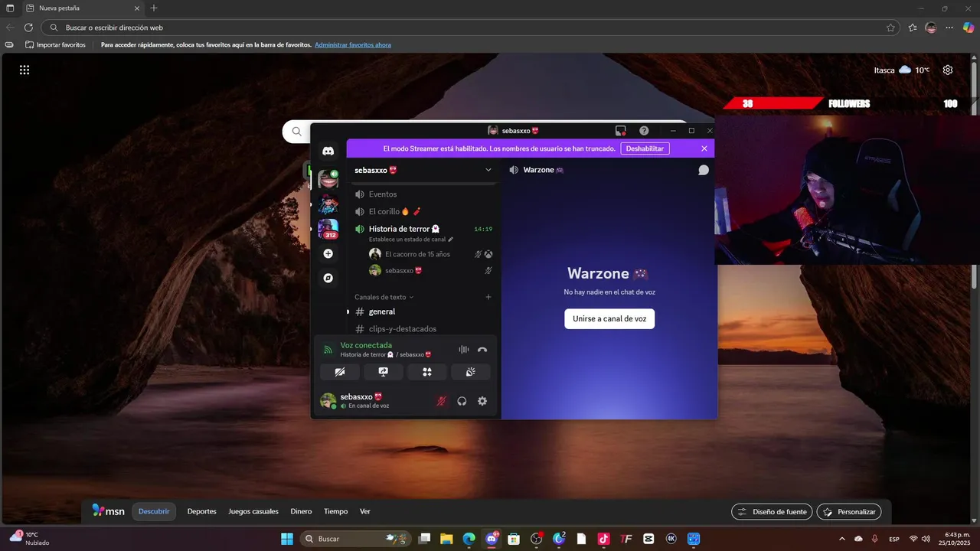Open the MSN Dinero tab
Viewport: 980px width, 551px height.
[x=301, y=511]
